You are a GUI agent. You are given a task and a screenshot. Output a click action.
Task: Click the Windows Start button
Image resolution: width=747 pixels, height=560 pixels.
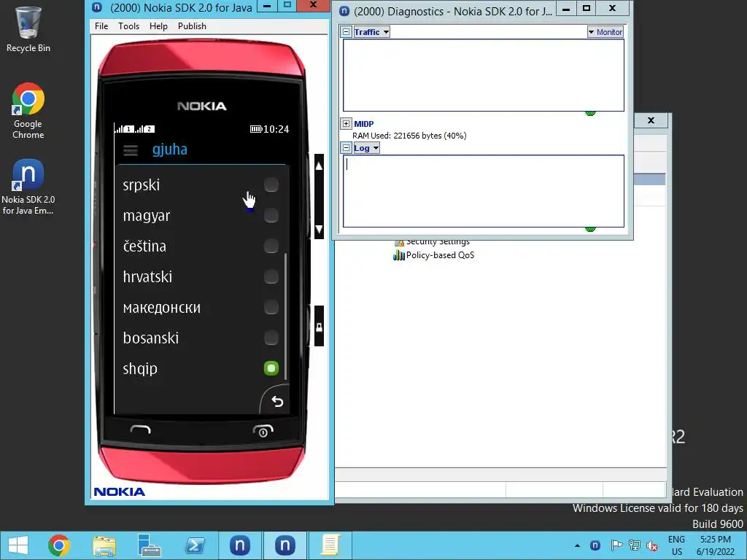(x=18, y=545)
